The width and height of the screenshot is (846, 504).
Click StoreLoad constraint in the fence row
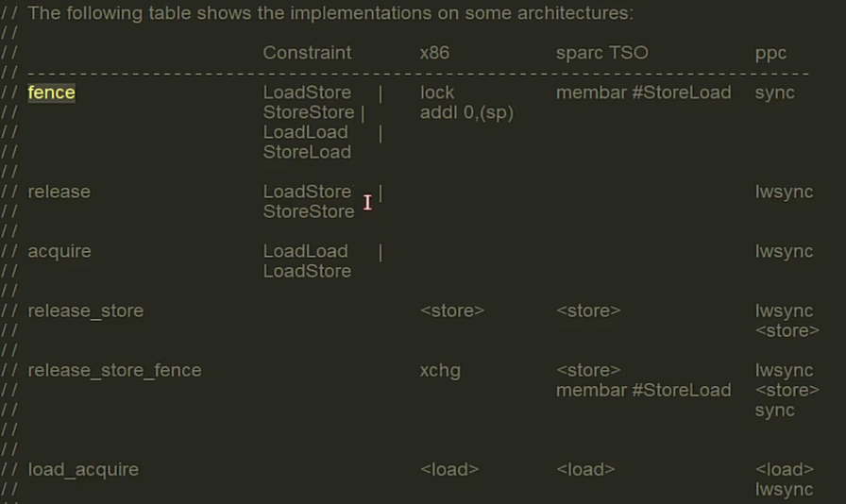[307, 152]
